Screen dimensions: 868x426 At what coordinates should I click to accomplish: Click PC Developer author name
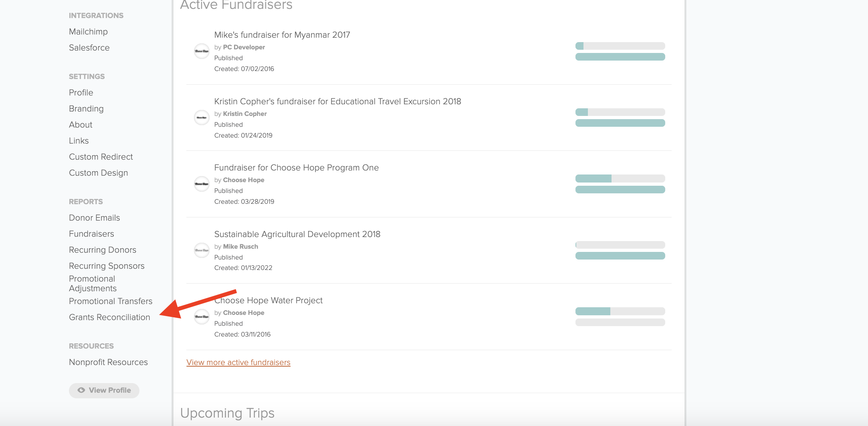tap(244, 47)
